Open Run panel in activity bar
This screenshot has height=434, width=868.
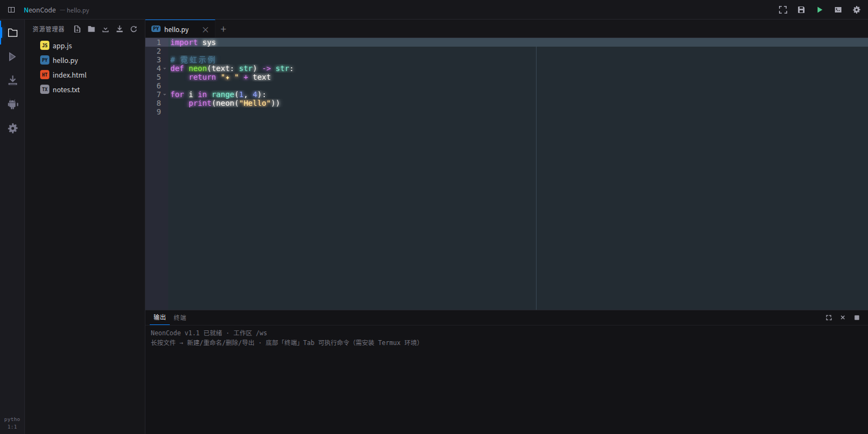12,57
